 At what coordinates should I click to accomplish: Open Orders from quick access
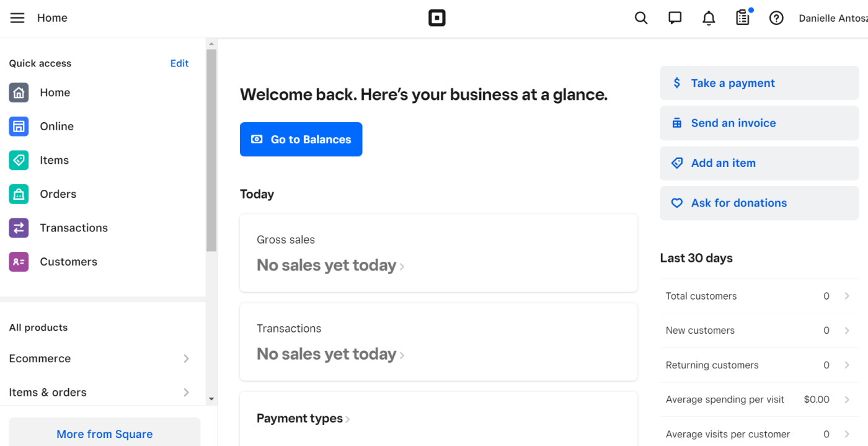click(58, 194)
